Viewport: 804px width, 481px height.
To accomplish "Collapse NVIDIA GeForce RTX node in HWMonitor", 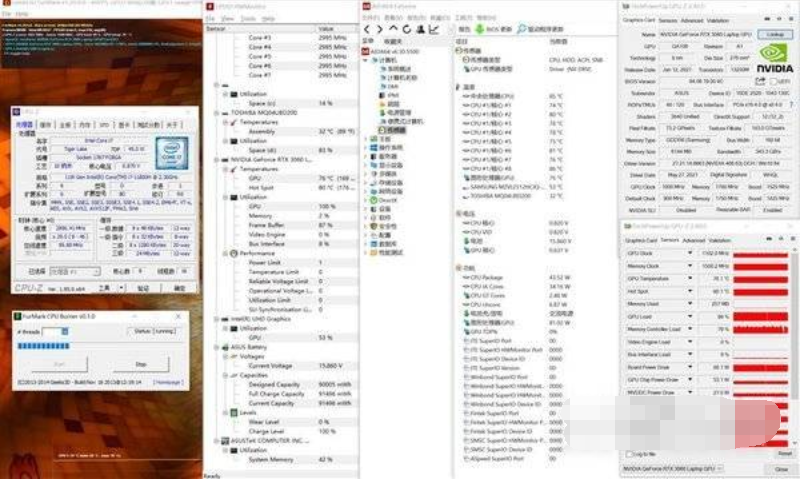I will 216,160.
